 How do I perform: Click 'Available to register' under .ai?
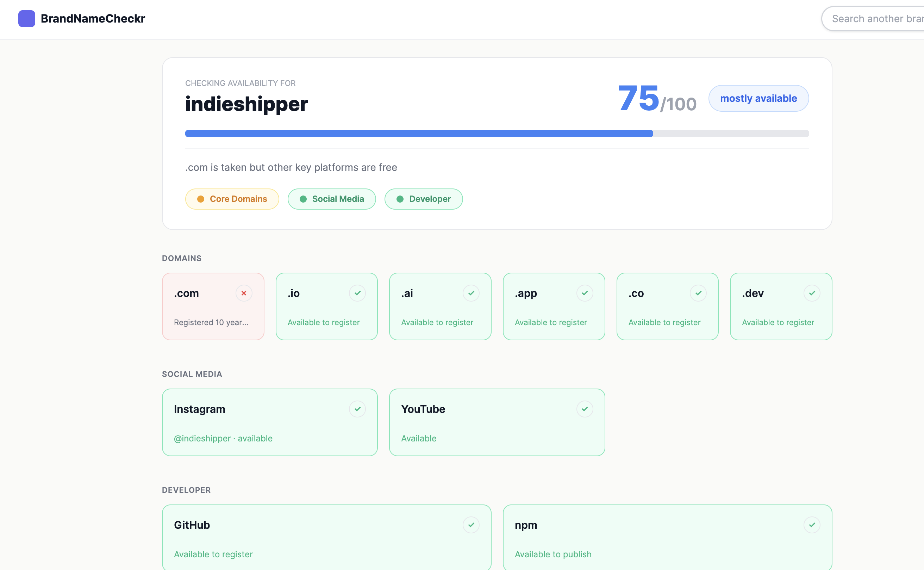[x=437, y=322]
